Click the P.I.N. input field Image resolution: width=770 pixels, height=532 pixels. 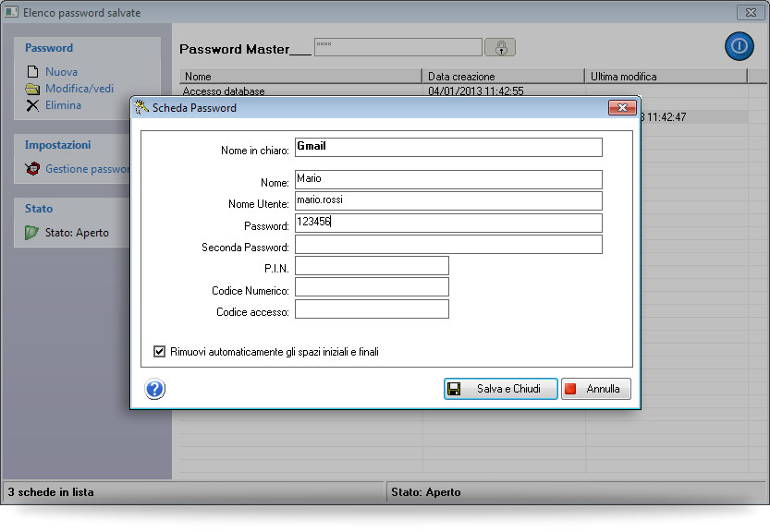click(x=372, y=265)
